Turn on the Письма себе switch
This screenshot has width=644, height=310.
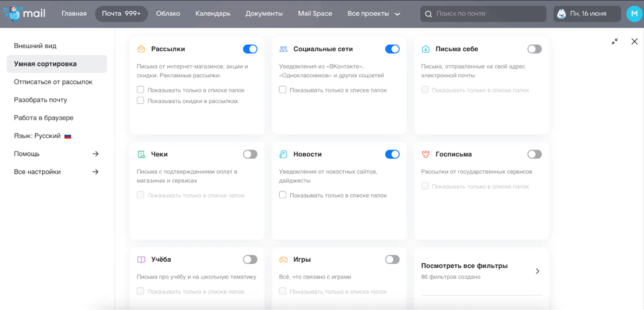(534, 49)
